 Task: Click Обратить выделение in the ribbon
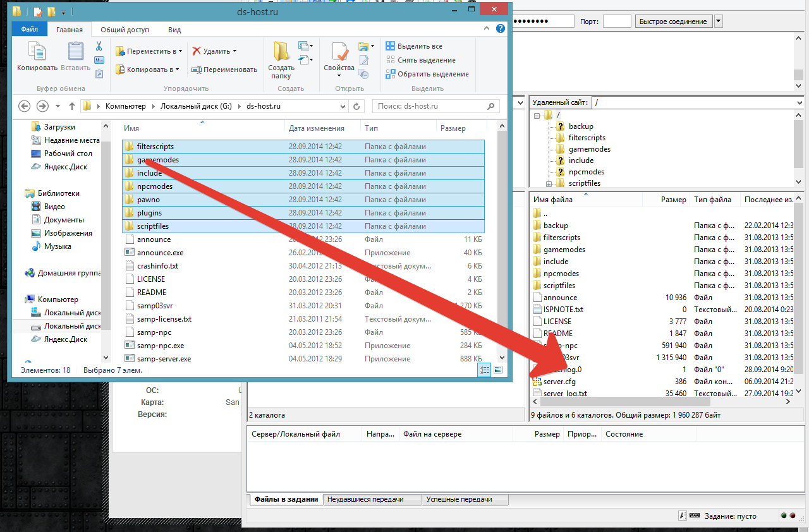coord(427,74)
